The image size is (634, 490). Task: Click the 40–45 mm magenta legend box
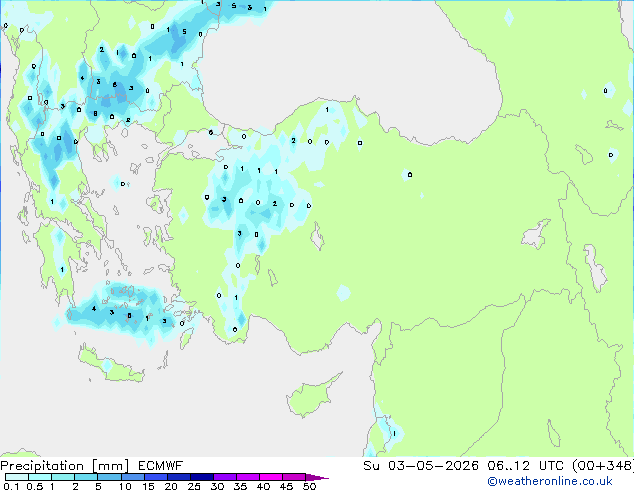271,477
